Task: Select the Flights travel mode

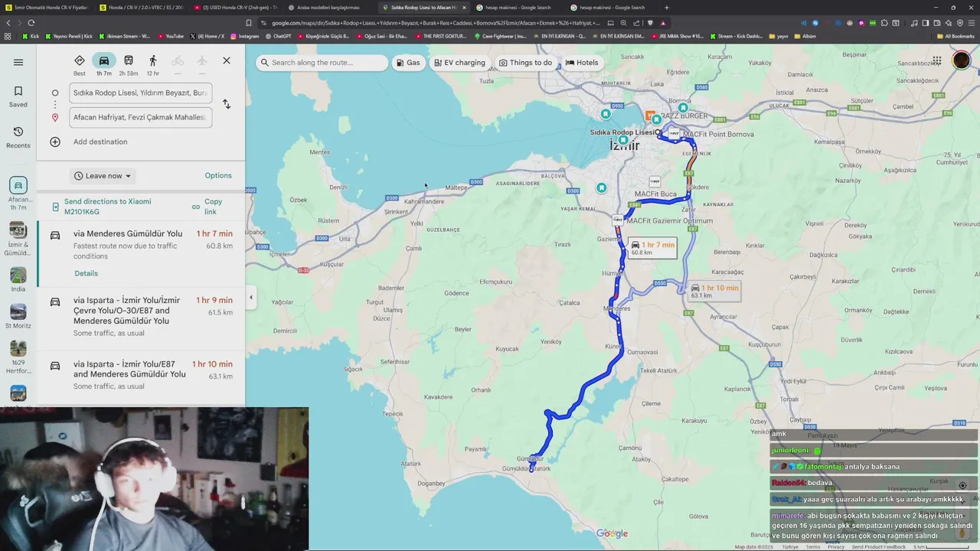Action: click(x=202, y=65)
